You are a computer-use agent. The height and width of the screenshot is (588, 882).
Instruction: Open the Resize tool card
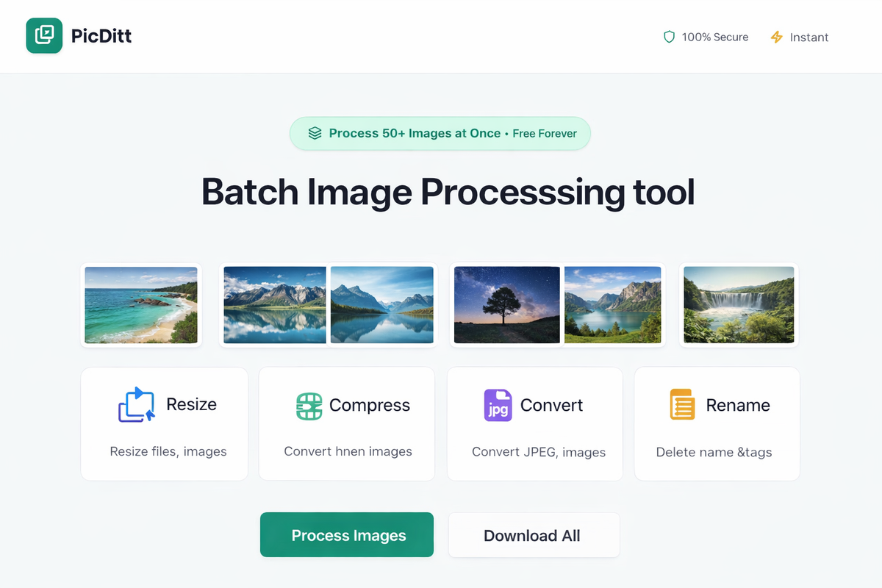[x=165, y=424]
